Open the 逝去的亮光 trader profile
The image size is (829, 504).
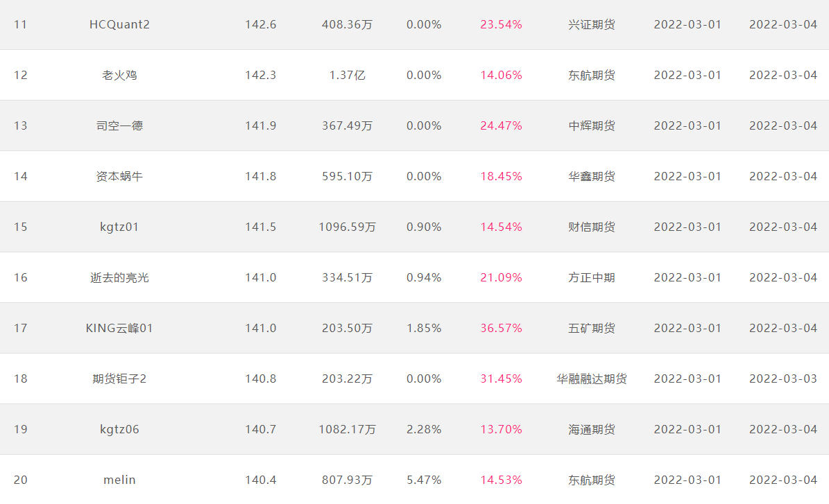pyautogui.click(x=119, y=278)
